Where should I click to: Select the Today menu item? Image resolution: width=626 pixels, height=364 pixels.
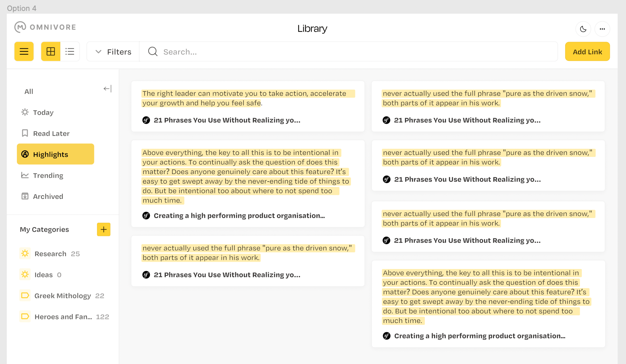43,112
